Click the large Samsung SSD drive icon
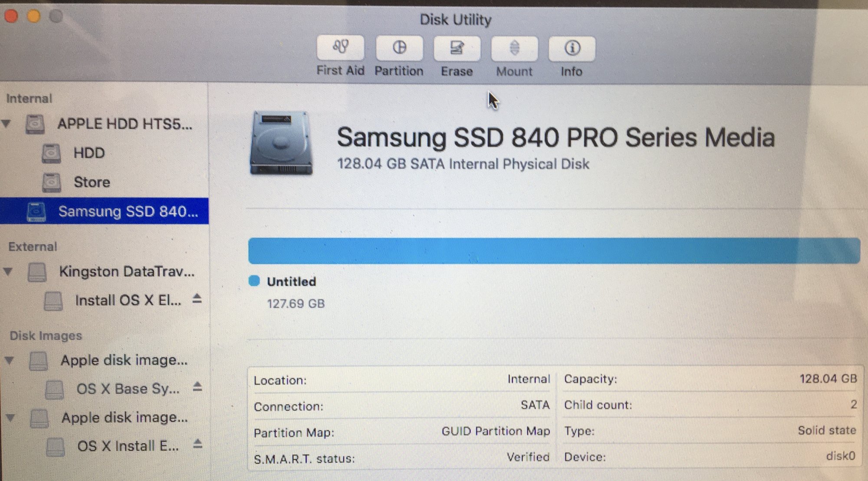Viewport: 868px width, 481px height. click(x=281, y=143)
